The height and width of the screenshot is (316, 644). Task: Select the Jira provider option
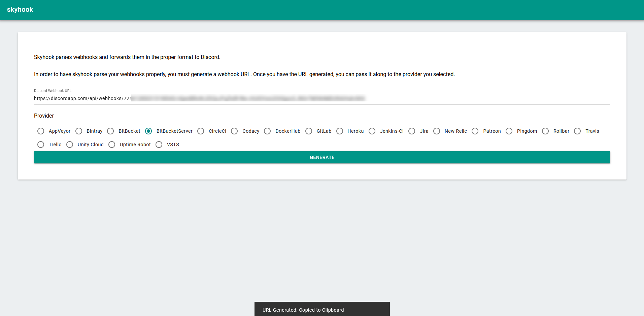coord(412,131)
